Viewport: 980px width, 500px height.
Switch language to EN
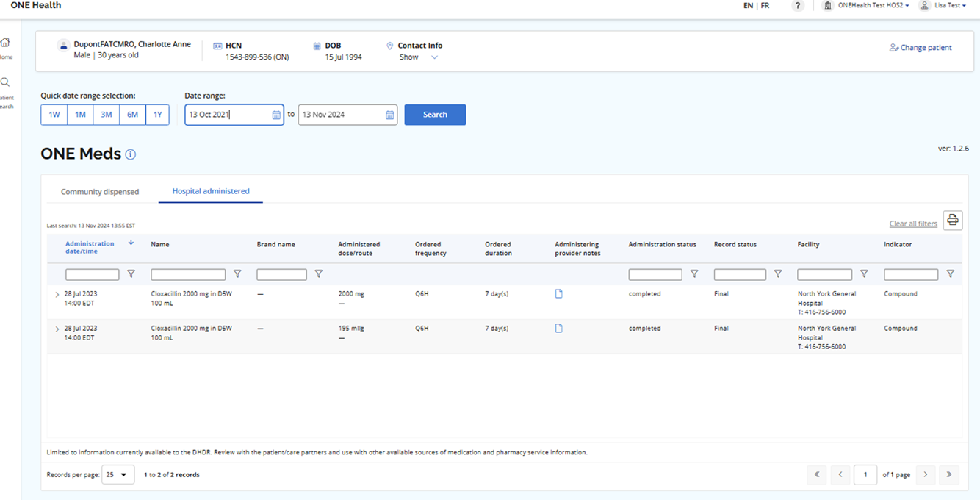tap(748, 6)
